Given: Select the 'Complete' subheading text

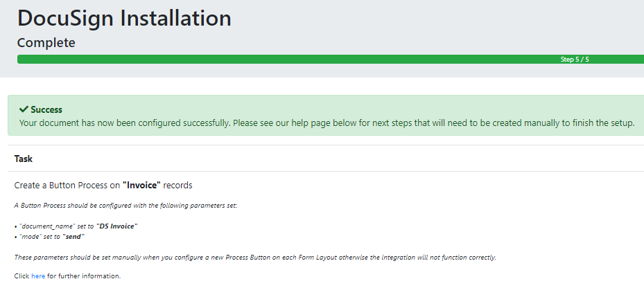Looking at the screenshot, I should 46,43.
